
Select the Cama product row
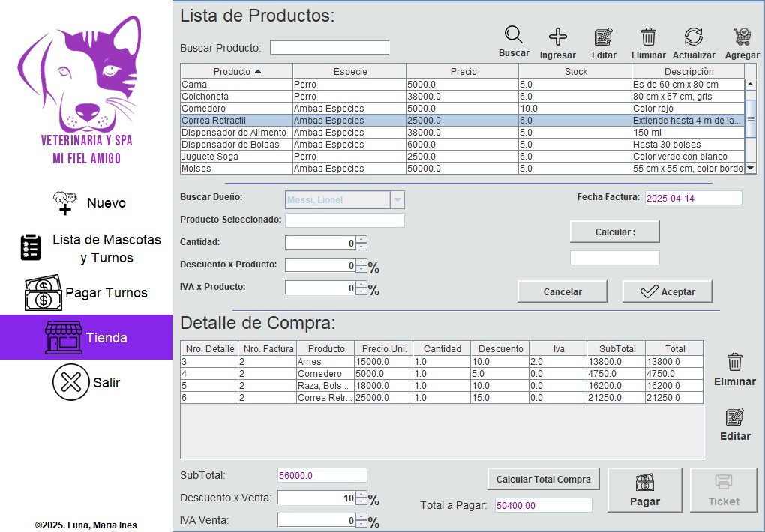click(x=463, y=85)
